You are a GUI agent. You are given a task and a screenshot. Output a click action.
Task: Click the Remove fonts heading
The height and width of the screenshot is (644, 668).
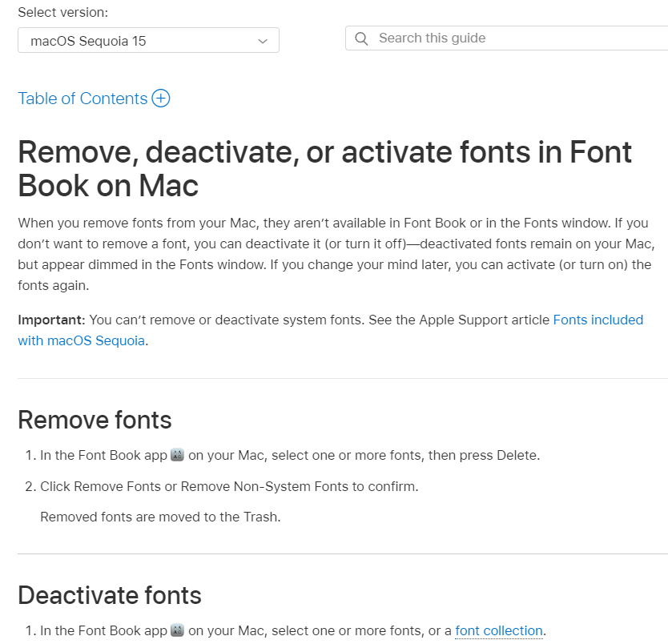pyautogui.click(x=95, y=420)
